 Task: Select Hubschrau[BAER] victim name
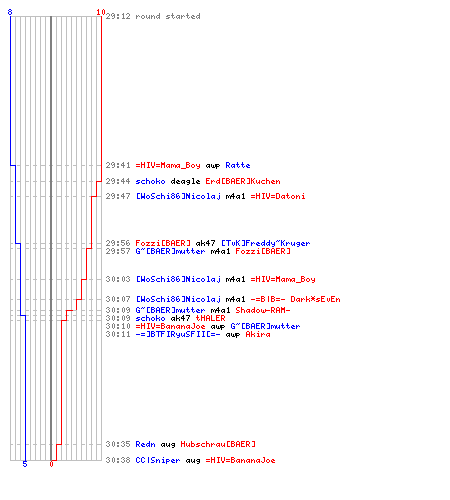tap(218, 444)
